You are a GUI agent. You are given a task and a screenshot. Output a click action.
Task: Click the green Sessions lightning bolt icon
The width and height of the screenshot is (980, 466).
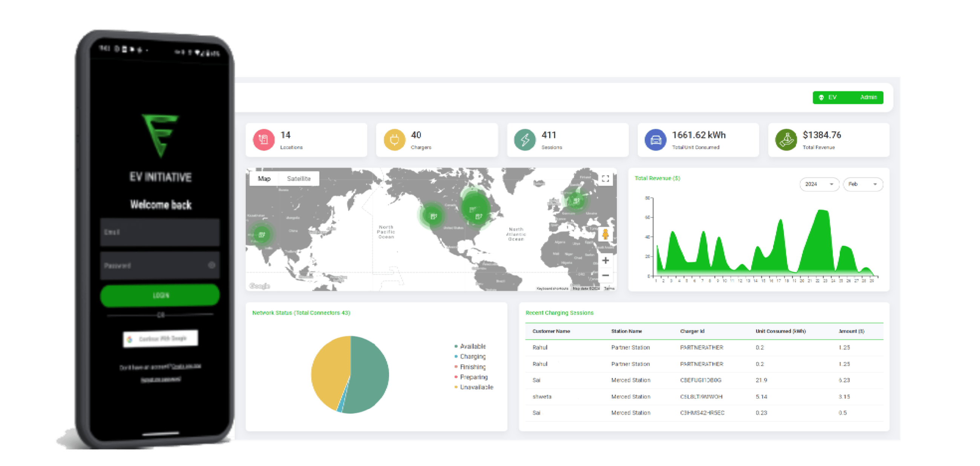click(x=525, y=140)
